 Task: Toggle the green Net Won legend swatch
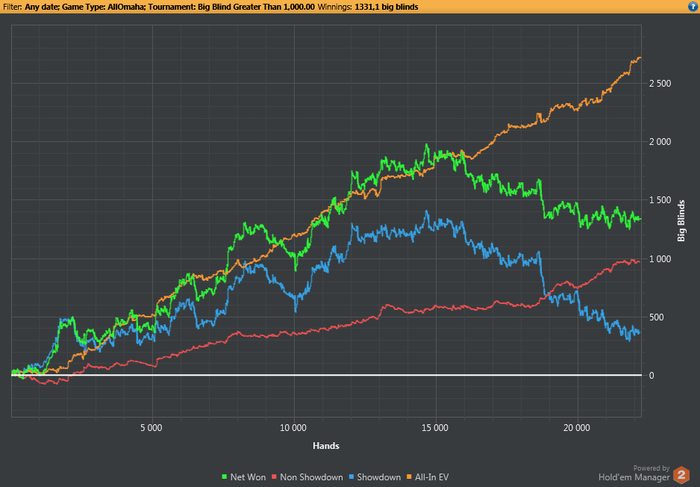[x=225, y=477]
